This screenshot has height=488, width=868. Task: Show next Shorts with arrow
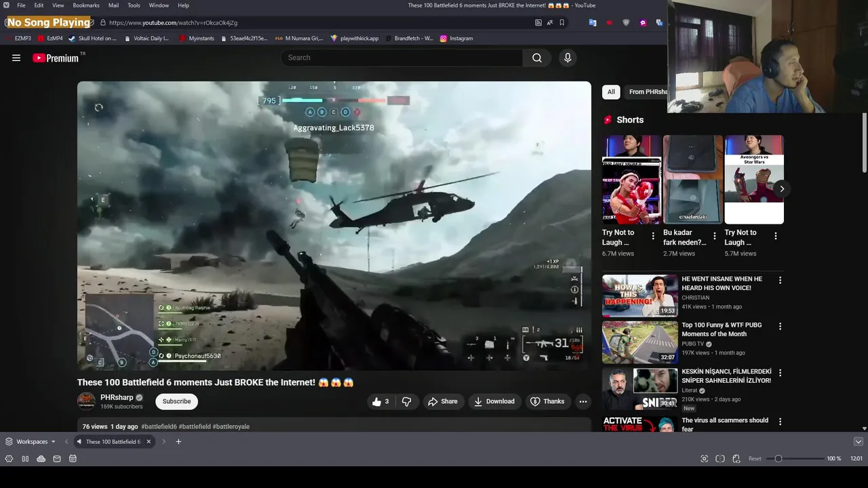tap(782, 189)
